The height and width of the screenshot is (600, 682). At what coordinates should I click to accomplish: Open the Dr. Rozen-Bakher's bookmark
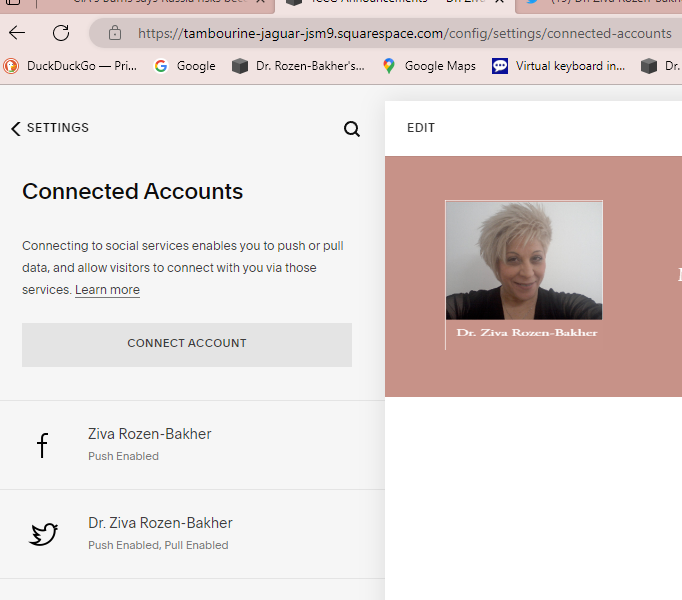(298, 66)
